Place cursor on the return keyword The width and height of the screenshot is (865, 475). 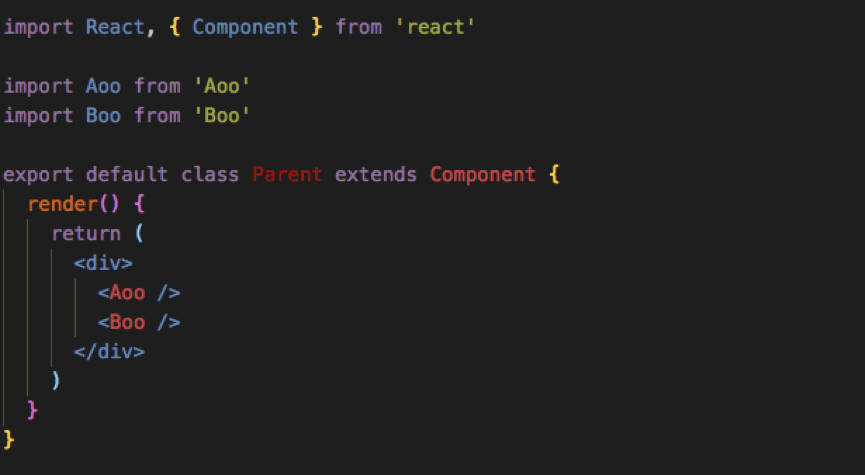click(86, 234)
